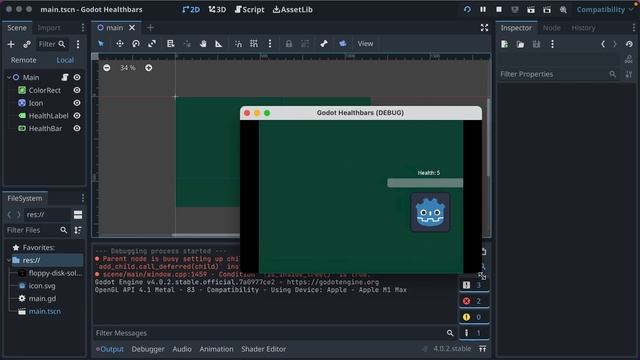Toggle distraction-free mode icon
This screenshot has height=360, width=640.
484,28
